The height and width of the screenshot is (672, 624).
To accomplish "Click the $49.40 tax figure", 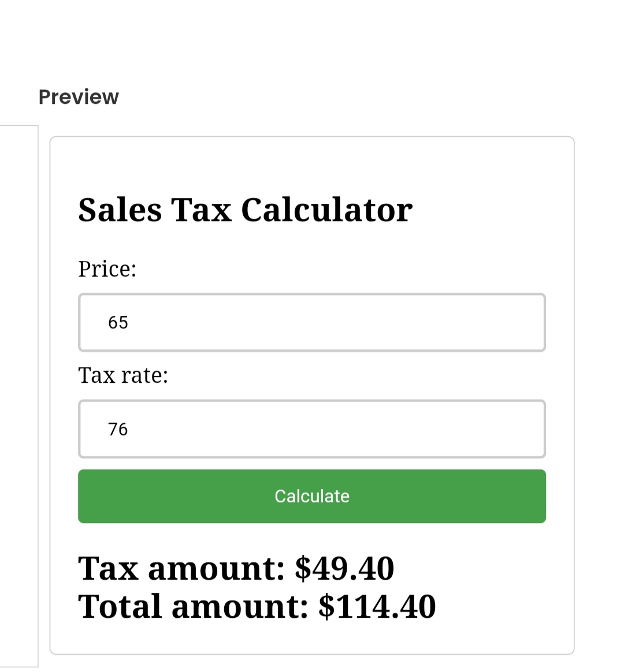I will pyautogui.click(x=344, y=569).
